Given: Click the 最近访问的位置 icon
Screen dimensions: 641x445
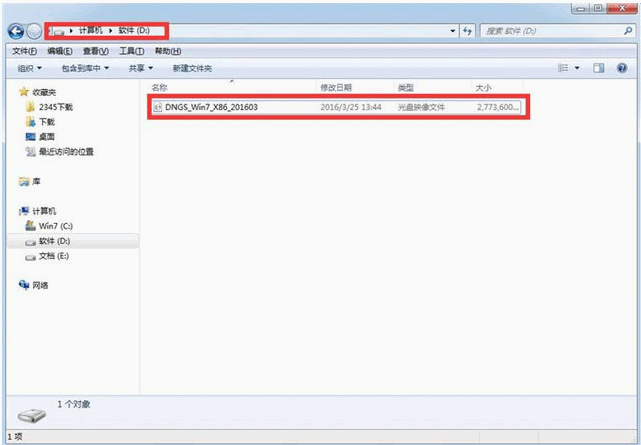Looking at the screenshot, I should tap(30, 152).
